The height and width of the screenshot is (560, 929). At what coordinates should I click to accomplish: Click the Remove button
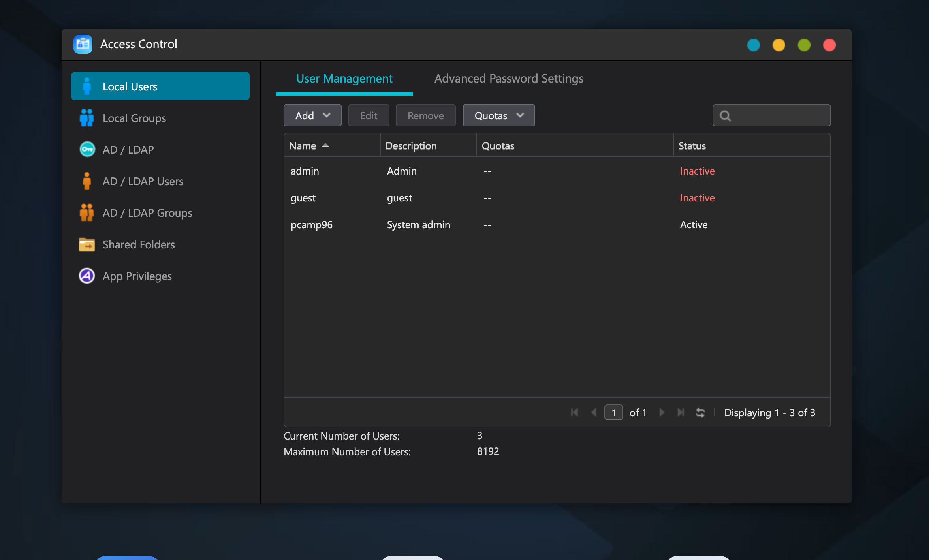pos(426,115)
